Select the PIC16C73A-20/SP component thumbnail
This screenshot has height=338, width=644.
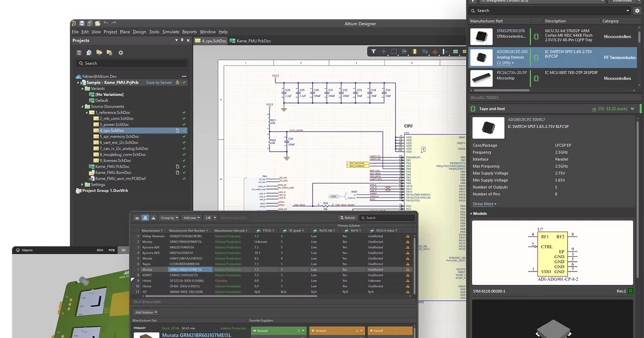(x=482, y=78)
